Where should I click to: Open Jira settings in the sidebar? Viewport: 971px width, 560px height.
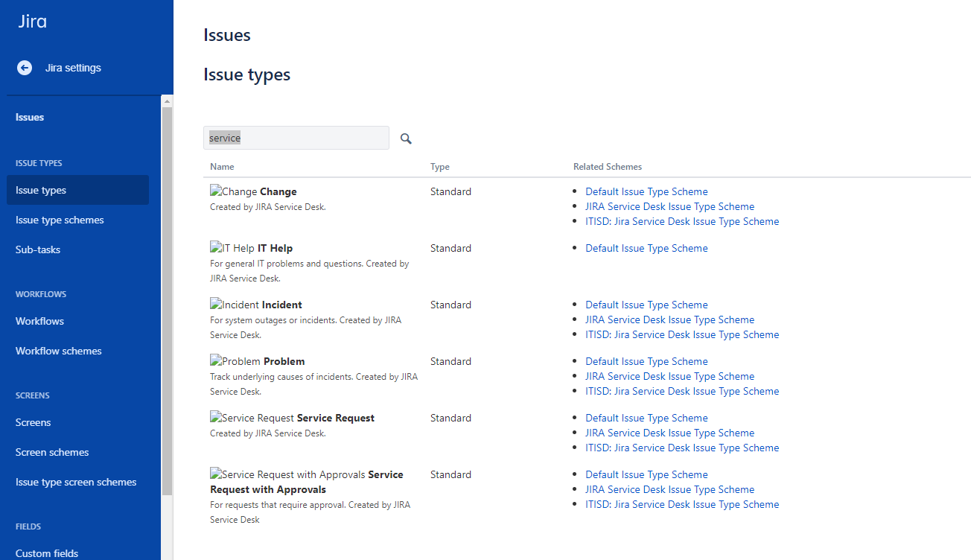click(73, 68)
